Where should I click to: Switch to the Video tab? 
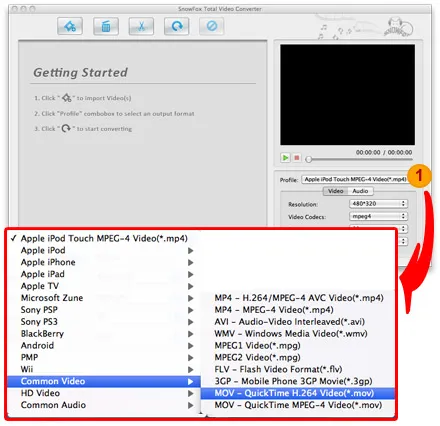pyautogui.click(x=335, y=191)
